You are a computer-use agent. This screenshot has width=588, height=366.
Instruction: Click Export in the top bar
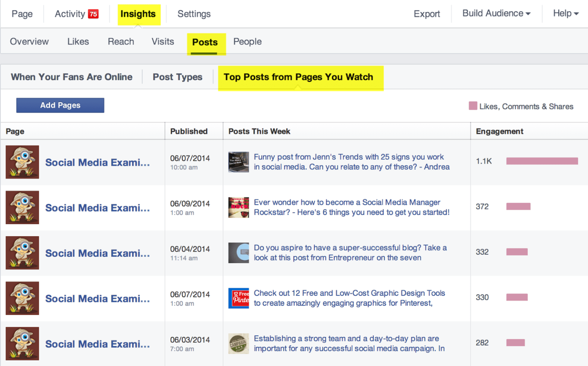coord(426,13)
